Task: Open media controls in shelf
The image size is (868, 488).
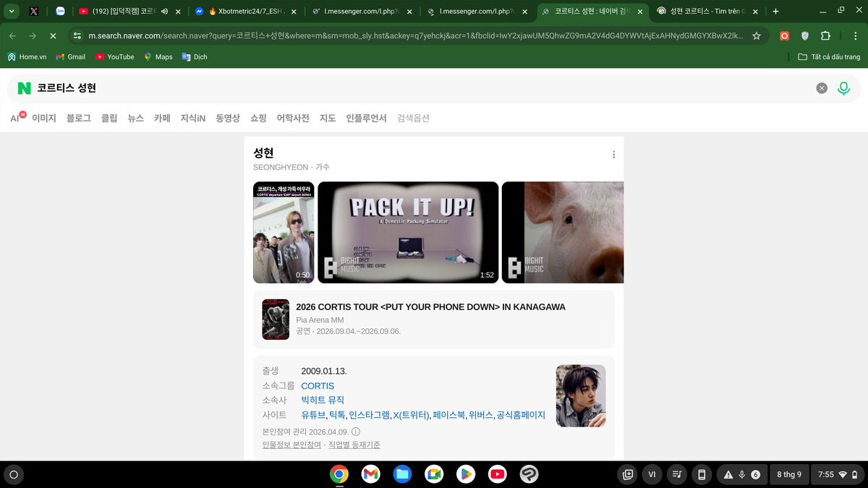Action: click(x=676, y=474)
